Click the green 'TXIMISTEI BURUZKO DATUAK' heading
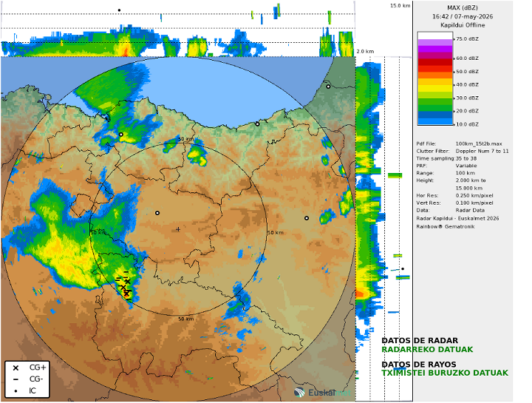The width and height of the screenshot is (532, 403). click(445, 373)
